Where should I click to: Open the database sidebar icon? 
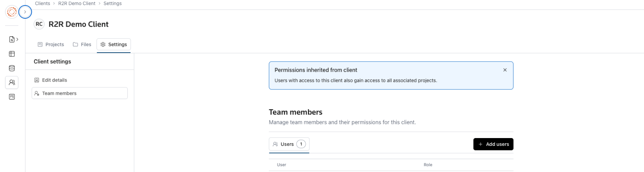tap(12, 68)
